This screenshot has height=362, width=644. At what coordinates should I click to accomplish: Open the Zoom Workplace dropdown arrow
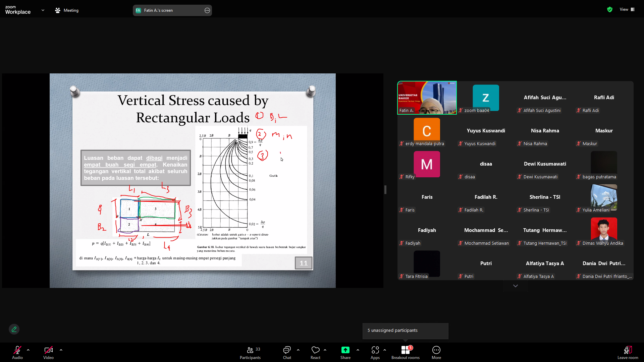point(43,10)
